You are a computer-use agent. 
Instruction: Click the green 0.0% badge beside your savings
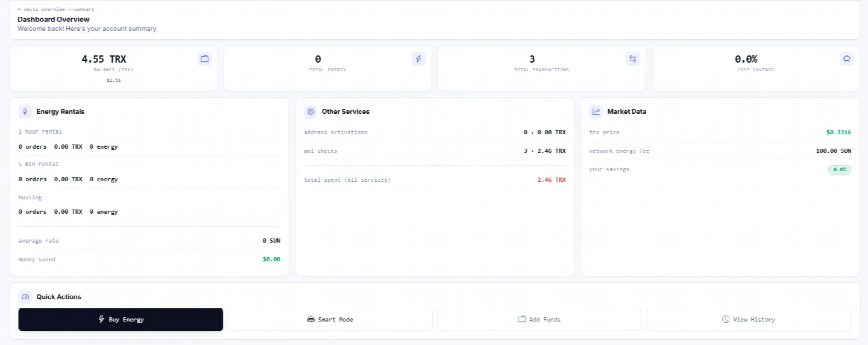point(840,170)
